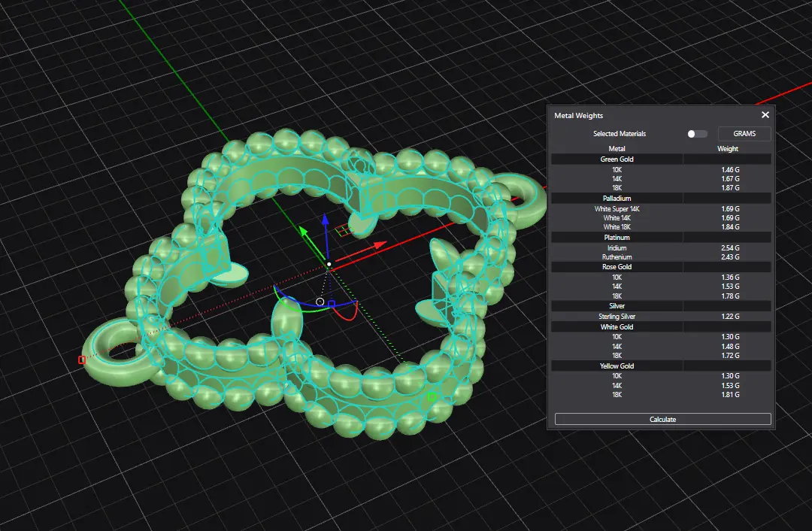Click the Weight column header
The height and width of the screenshot is (531, 812).
tap(727, 149)
